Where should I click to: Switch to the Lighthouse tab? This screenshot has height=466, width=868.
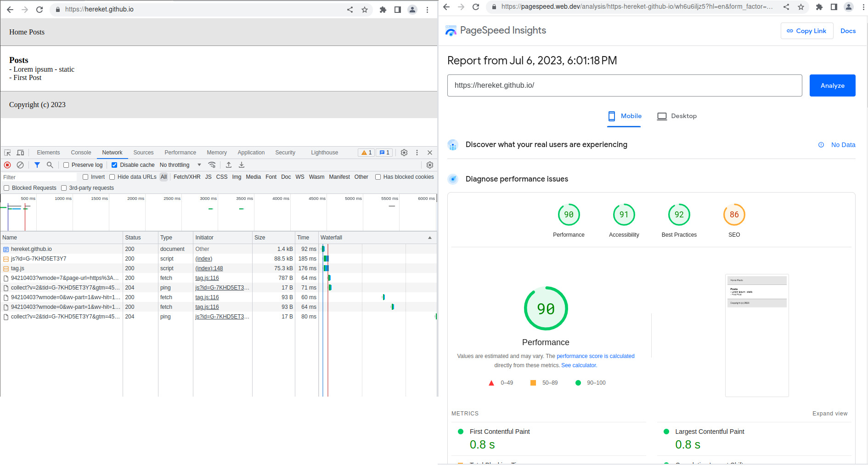[324, 153]
